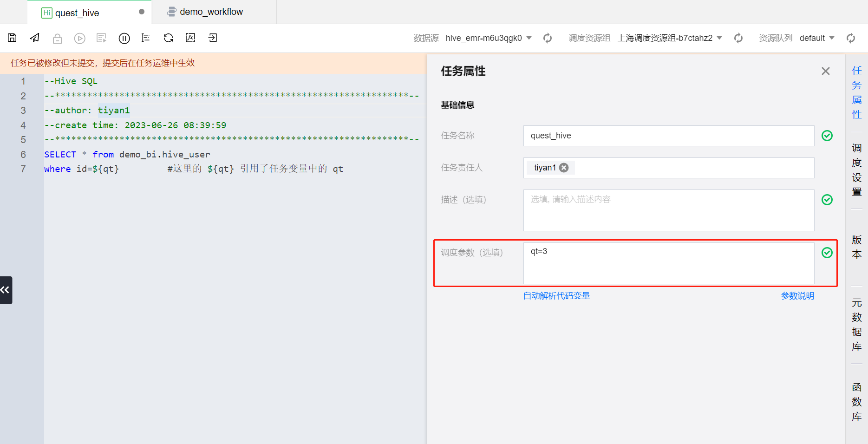Format the code with the indent-lines icon
The image size is (868, 444).
click(x=146, y=38)
